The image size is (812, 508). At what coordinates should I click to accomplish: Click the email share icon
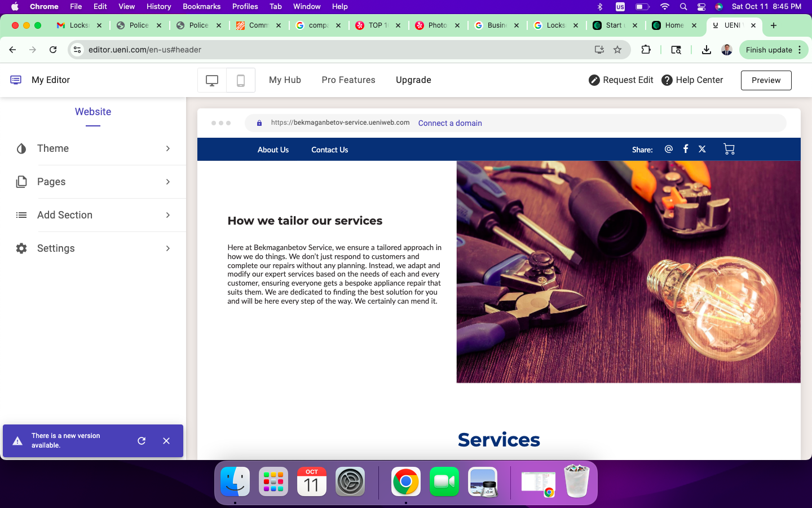(669, 149)
